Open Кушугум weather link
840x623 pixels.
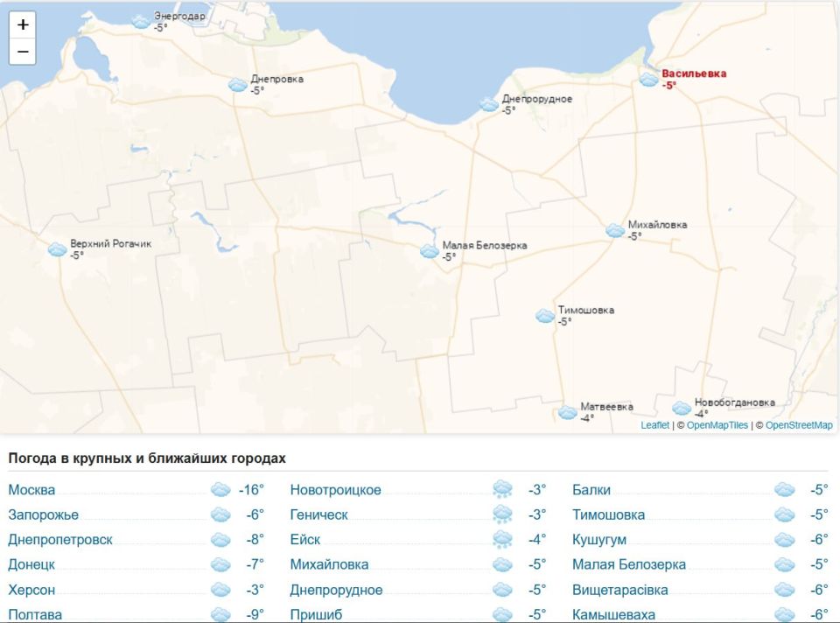[x=598, y=540]
